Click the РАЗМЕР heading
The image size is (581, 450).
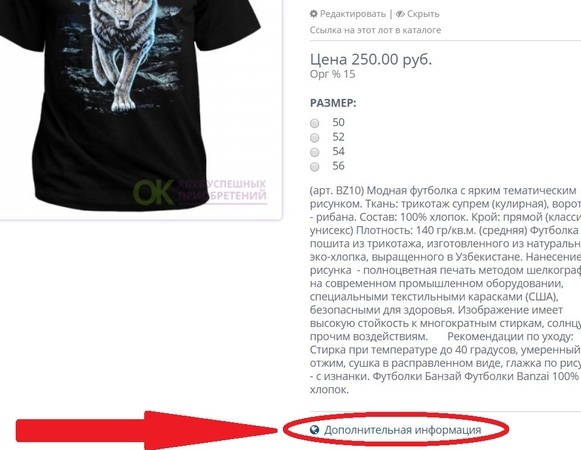(x=333, y=103)
